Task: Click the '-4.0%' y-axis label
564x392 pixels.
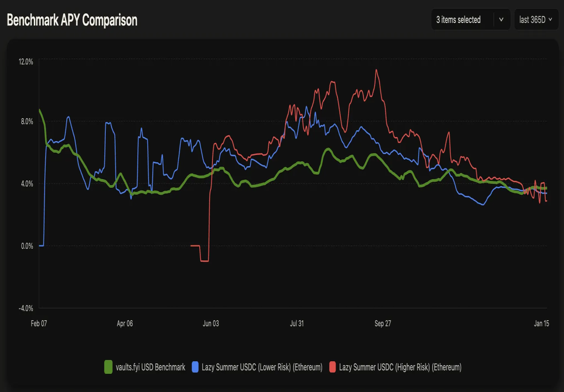Action: [26, 308]
